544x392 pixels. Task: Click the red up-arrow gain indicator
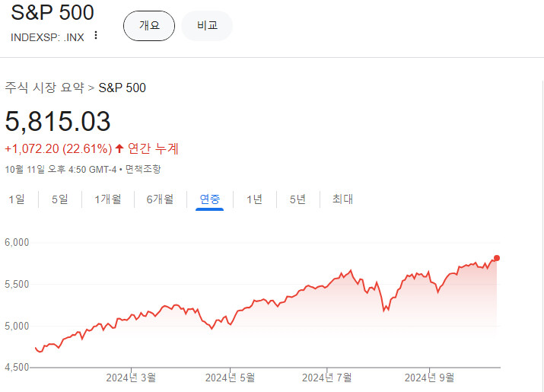coord(119,148)
